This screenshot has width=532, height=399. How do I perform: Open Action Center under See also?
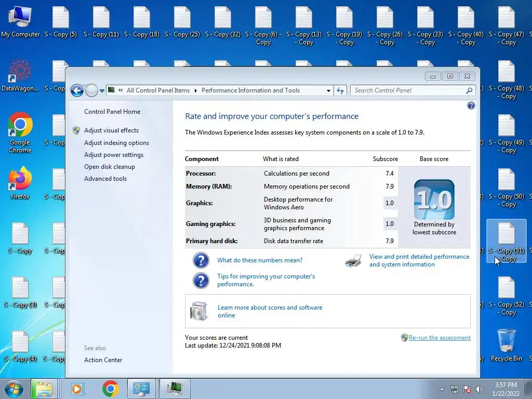point(103,360)
